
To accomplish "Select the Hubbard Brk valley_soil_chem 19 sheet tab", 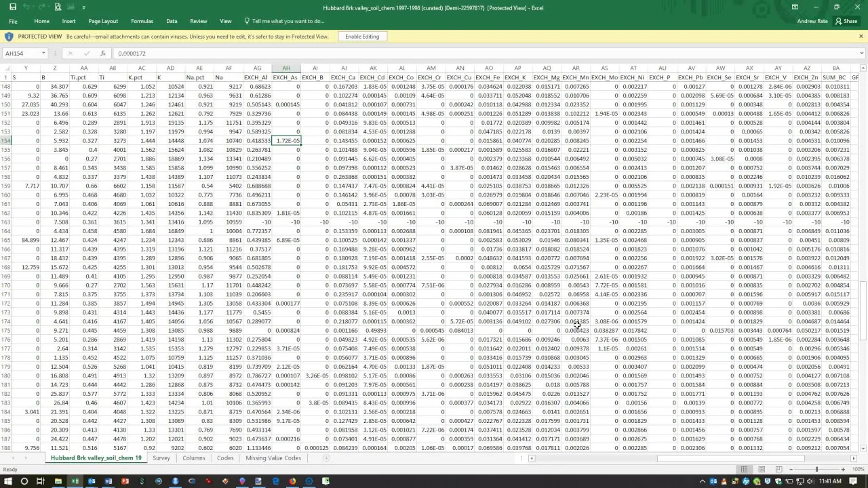I will pos(96,458).
